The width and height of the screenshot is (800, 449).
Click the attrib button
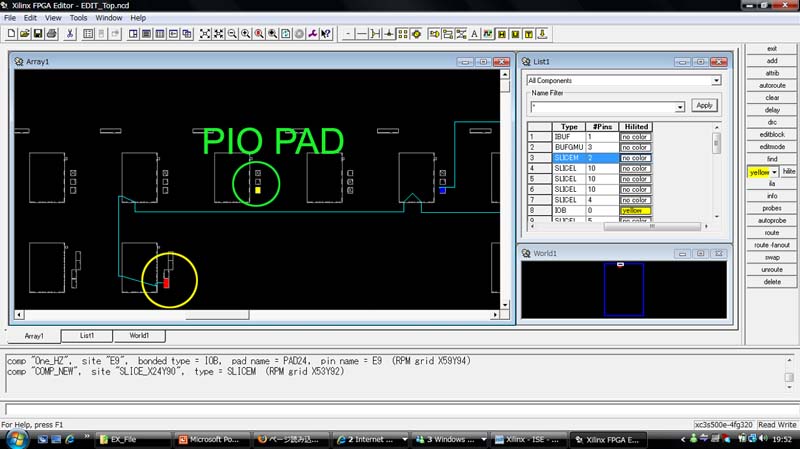(772, 73)
